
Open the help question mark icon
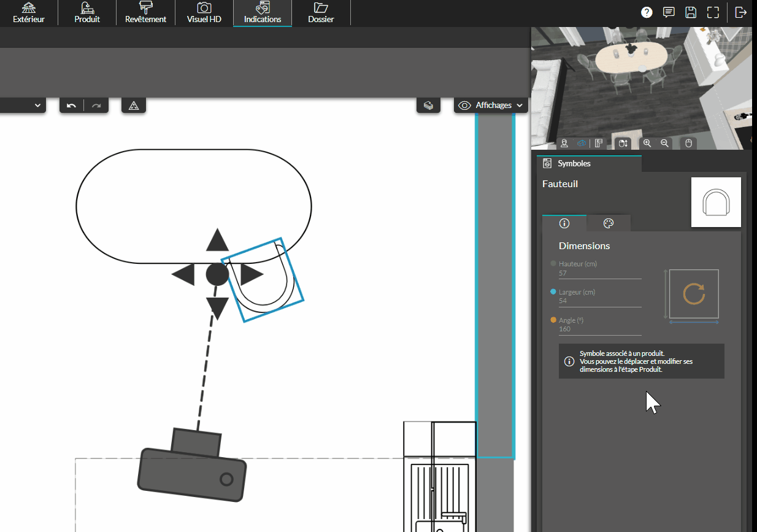point(647,12)
